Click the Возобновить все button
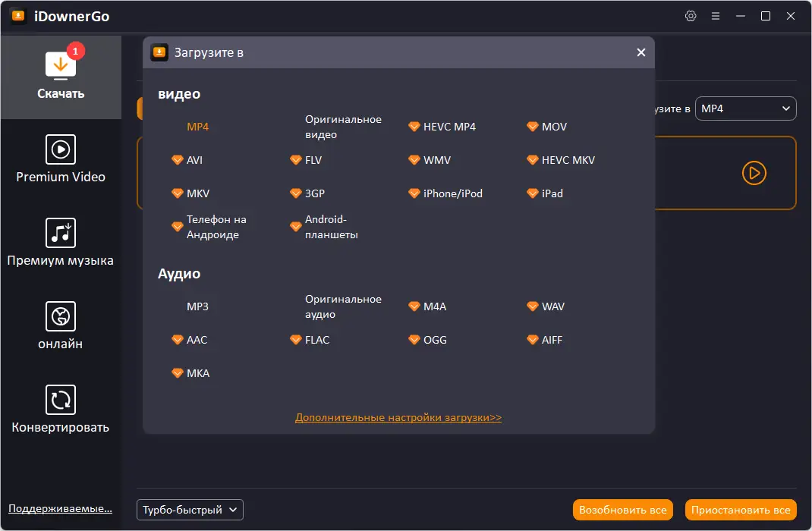This screenshot has width=812, height=531. [623, 510]
